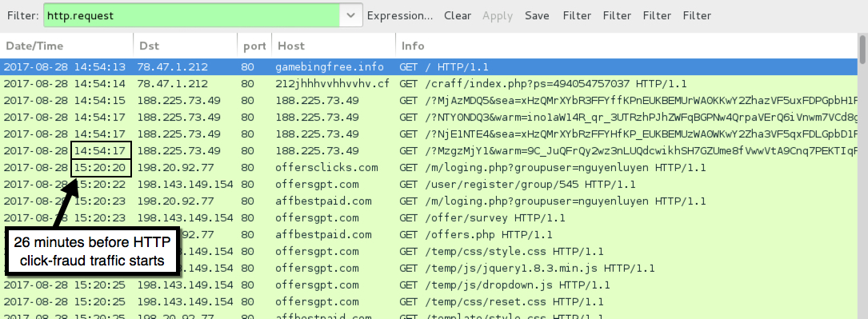Viewport: 868px width, 319px height.
Task: Select host 188.225.73.49 in /?NTY0NDQ3 row
Action: click(x=317, y=118)
